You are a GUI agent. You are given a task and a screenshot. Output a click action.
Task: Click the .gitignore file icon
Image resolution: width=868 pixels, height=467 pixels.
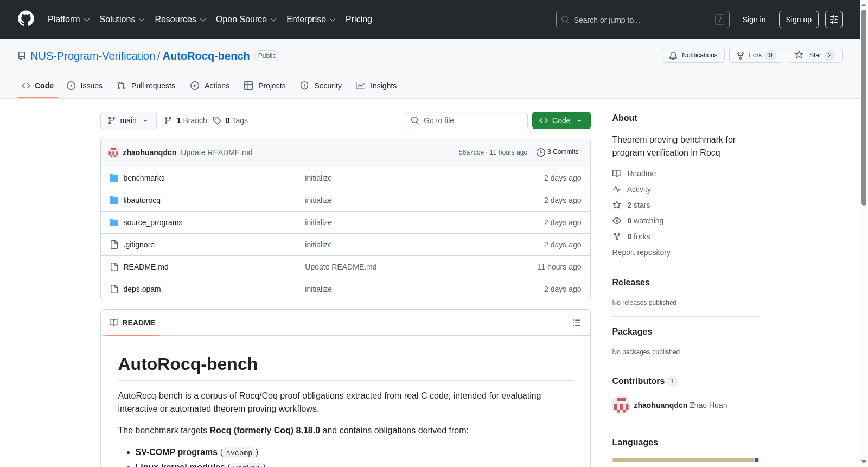coord(114,245)
